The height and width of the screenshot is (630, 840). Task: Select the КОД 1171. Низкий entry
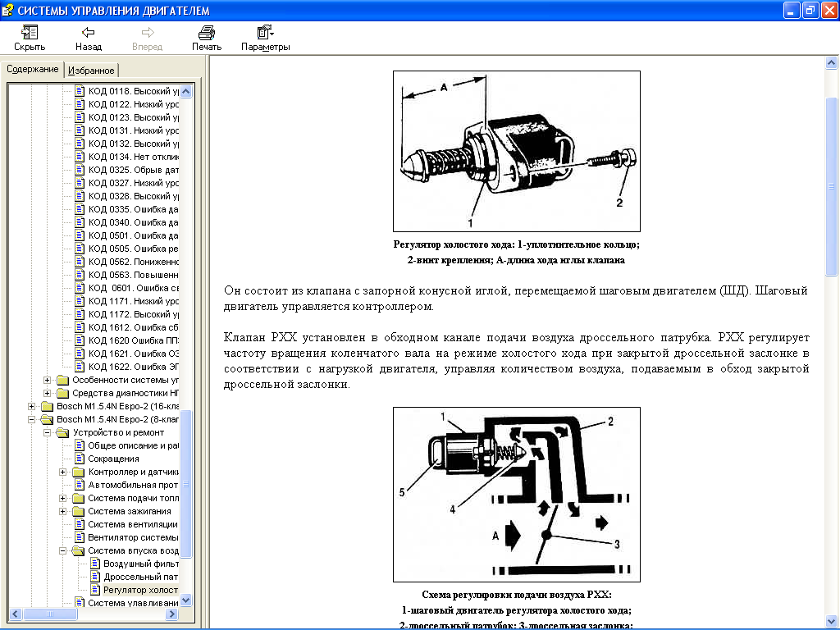[134, 301]
